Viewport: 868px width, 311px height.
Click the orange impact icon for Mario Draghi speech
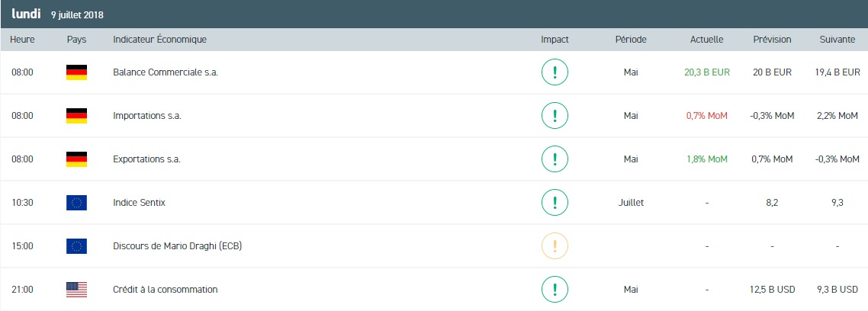point(555,246)
